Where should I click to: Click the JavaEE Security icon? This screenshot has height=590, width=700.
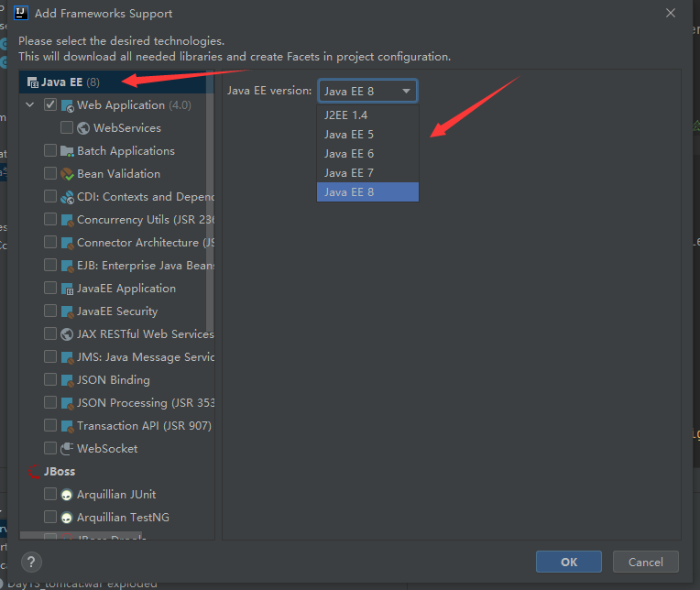tap(67, 311)
